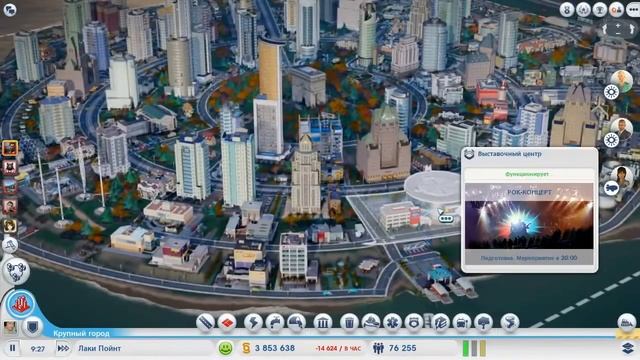Viewport: 640px width, 360px height.
Task: Open the Sewage menu icon
Action: point(296,322)
